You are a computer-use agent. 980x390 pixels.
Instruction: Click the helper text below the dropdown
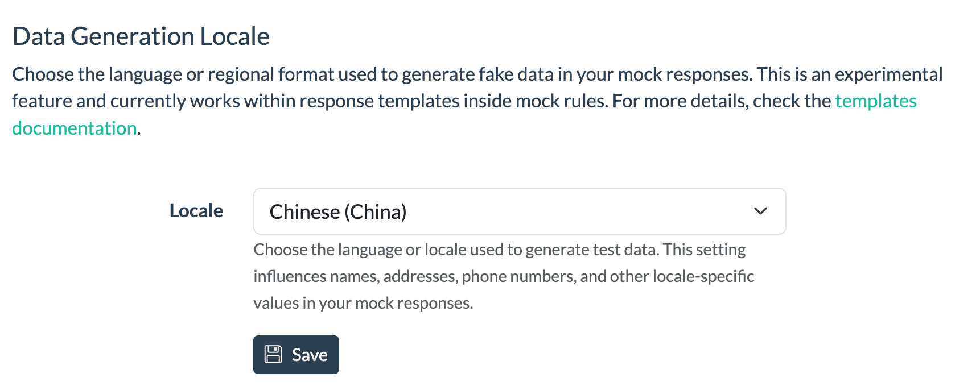pyautogui.click(x=503, y=276)
